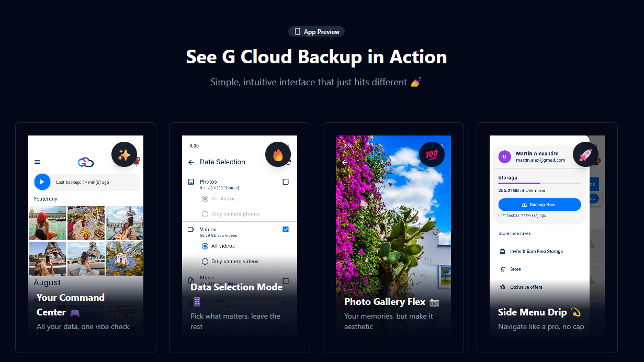Click the rocket badge on Side Menu card

[585, 155]
